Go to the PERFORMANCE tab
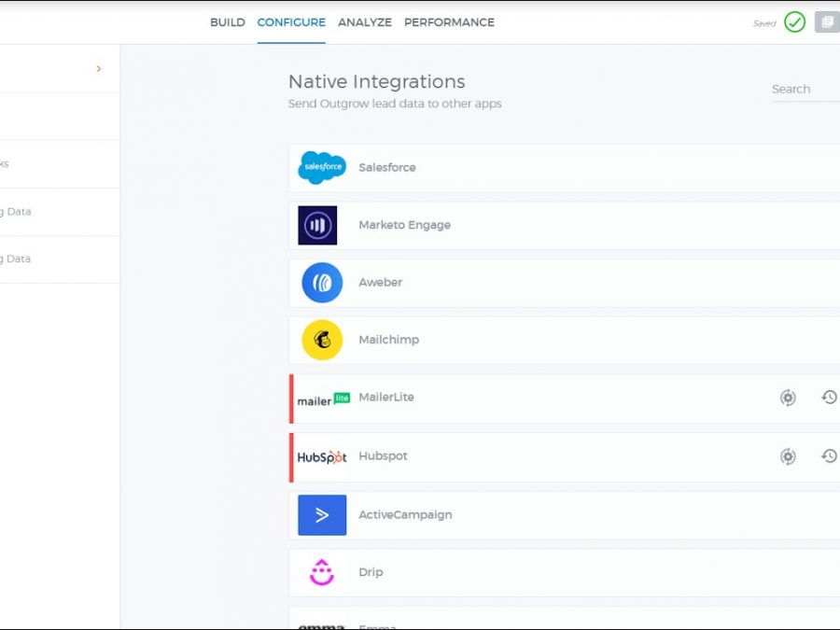The image size is (840, 630). (449, 22)
